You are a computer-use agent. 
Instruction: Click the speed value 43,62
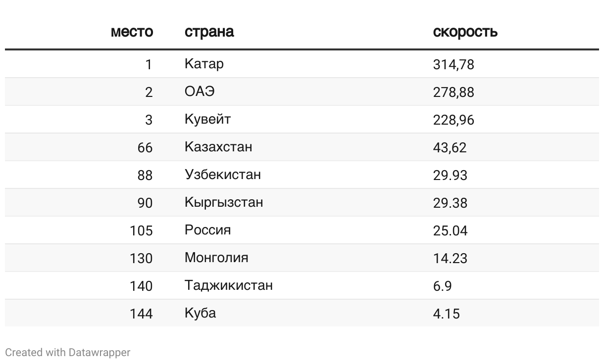click(x=450, y=147)
